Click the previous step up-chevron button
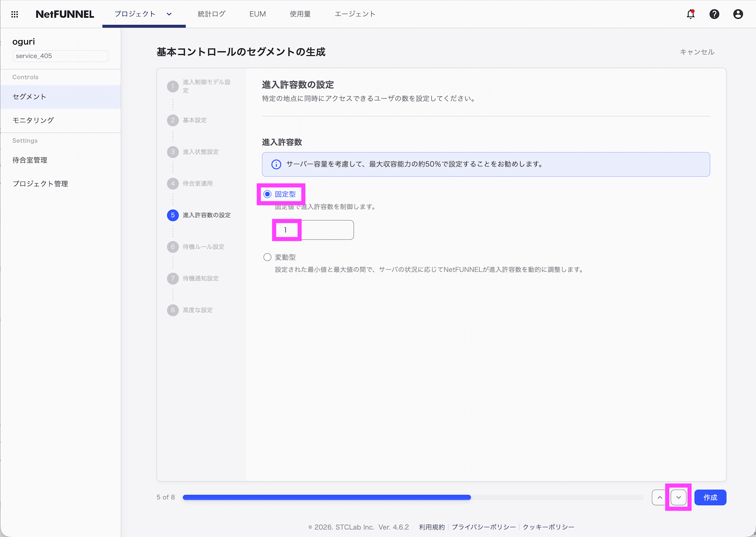 point(659,497)
